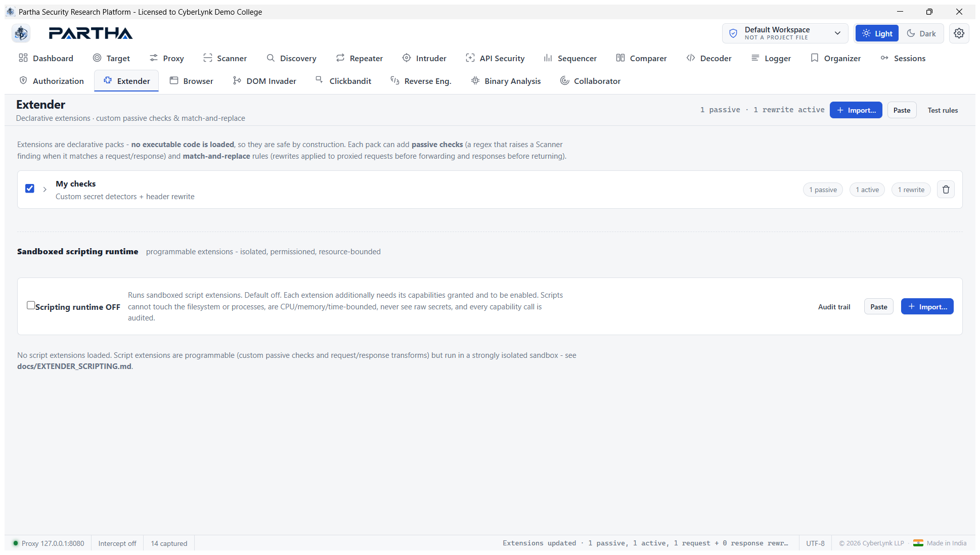
Task: Disable the My checks extension checkbox
Action: pos(30,189)
